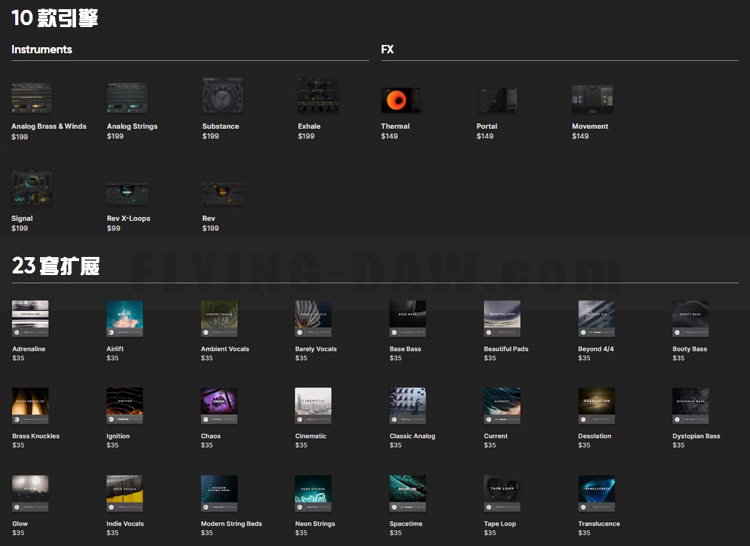This screenshot has height=546, width=750.
Task: Click the Beyond 4/4 label
Action: 596,349
